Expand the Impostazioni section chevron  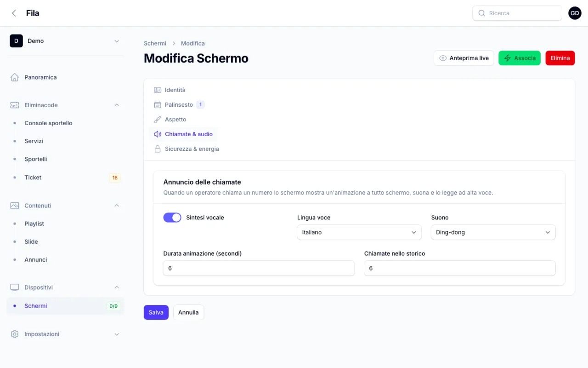[x=117, y=334]
